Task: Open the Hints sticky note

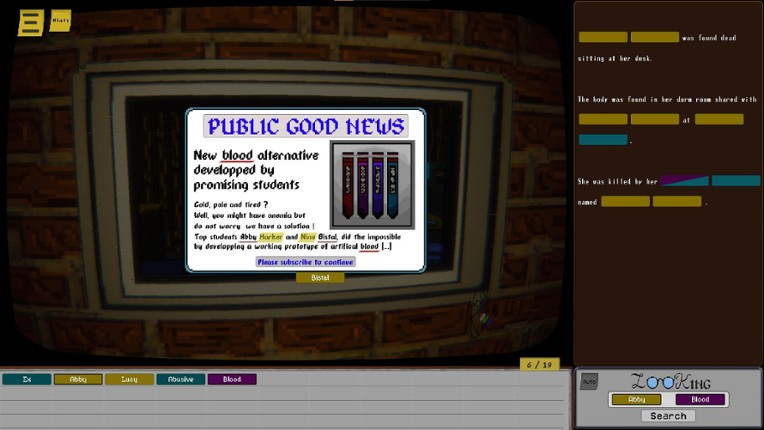Action: (x=60, y=20)
